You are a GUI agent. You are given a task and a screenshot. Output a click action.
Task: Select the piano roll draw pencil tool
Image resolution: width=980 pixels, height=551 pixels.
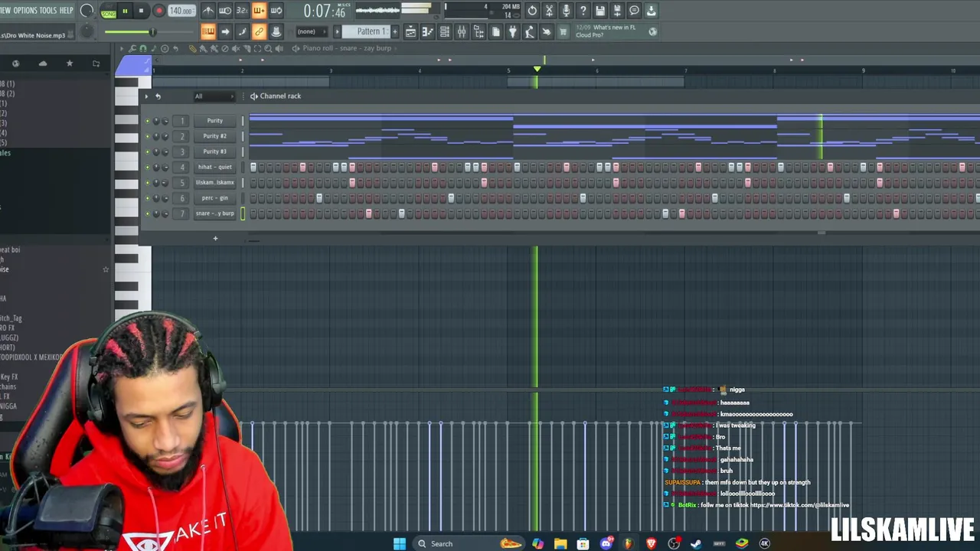[192, 48]
